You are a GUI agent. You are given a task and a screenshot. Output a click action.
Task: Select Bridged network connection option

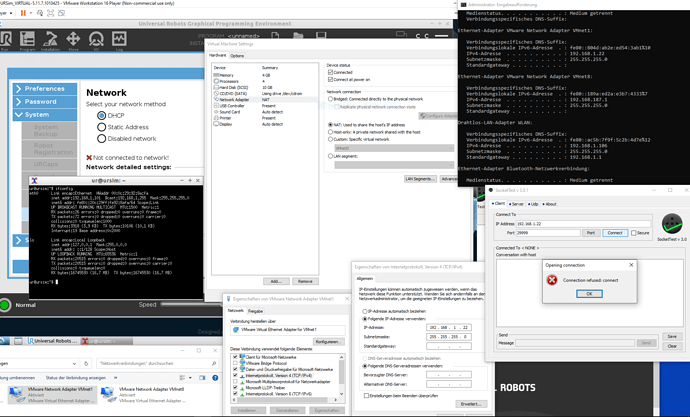coord(330,99)
